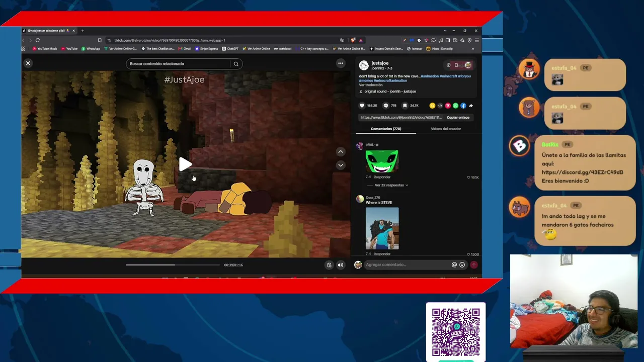Click the #minecraftanimation hashtag
This screenshot has width=644, height=362.
point(390,80)
